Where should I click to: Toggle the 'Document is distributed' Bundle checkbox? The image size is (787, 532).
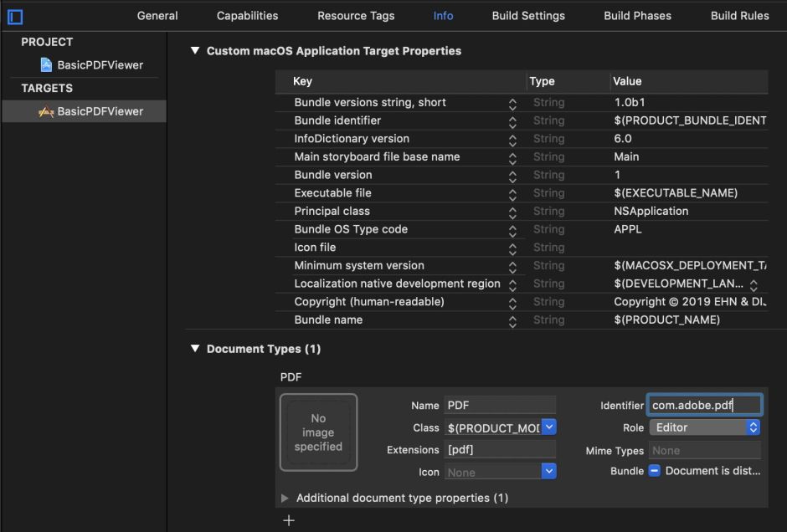click(x=655, y=471)
